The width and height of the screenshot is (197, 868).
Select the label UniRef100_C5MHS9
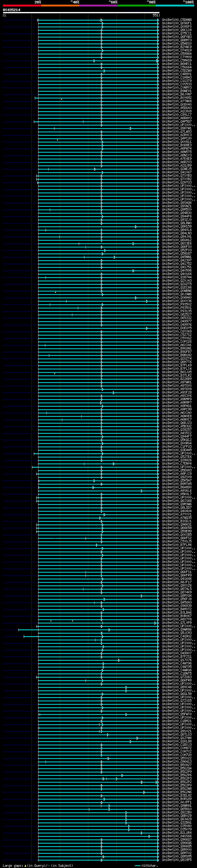click(176, 60)
